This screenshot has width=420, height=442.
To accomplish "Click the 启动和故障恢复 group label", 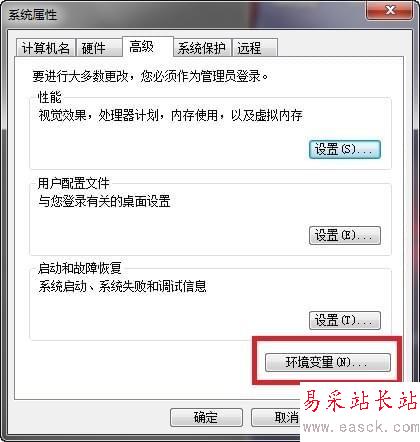I will [80, 268].
